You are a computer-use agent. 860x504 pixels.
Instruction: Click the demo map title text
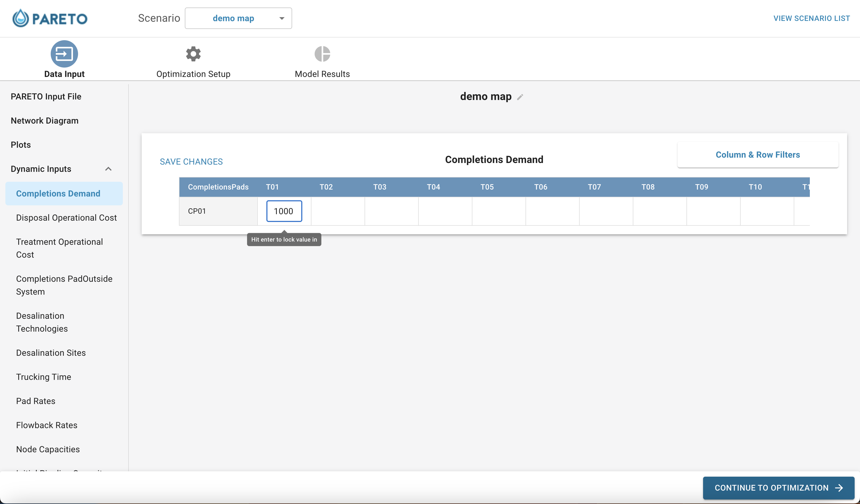pyautogui.click(x=486, y=97)
